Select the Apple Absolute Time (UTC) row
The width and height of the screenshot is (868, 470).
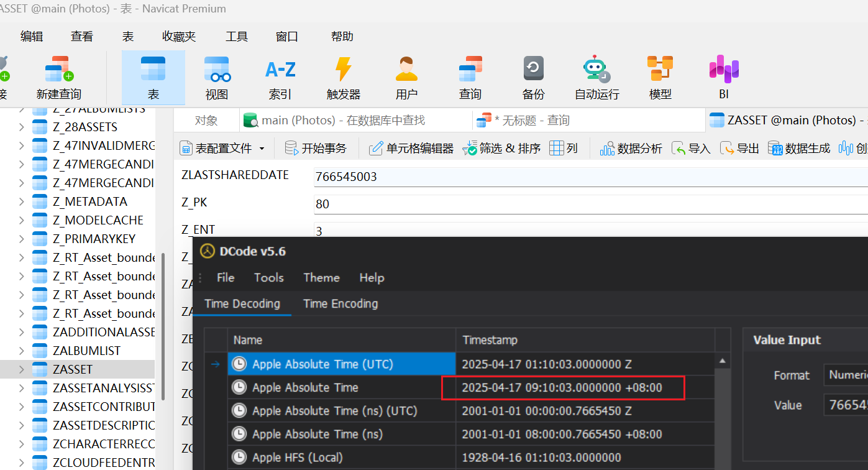coord(322,364)
